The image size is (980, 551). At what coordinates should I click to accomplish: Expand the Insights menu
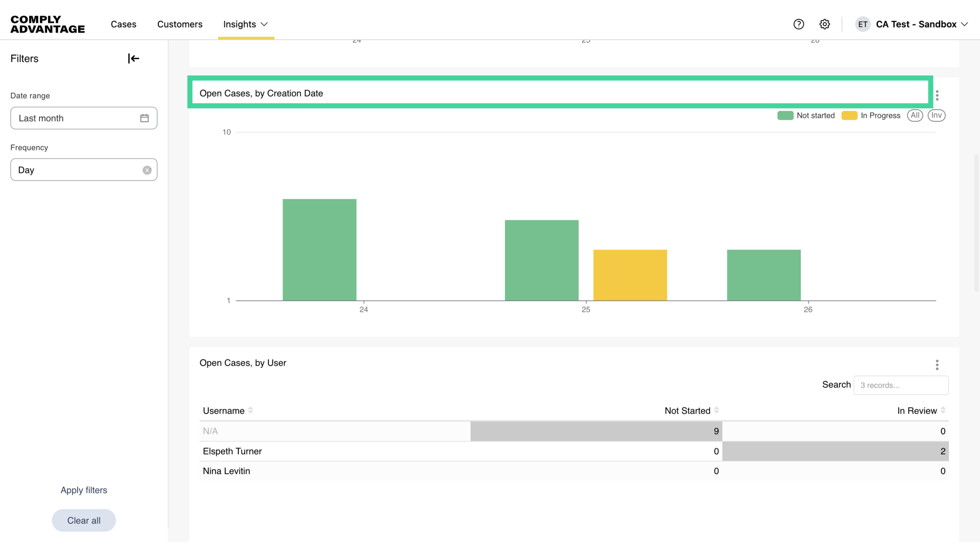click(246, 24)
